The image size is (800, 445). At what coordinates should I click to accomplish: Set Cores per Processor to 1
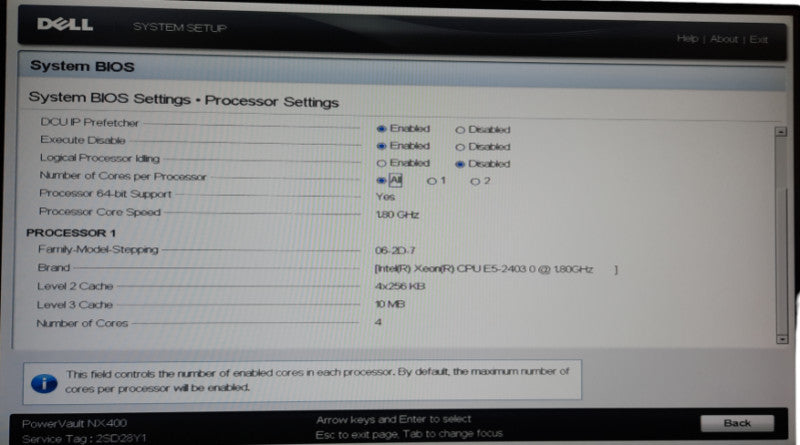tap(432, 181)
